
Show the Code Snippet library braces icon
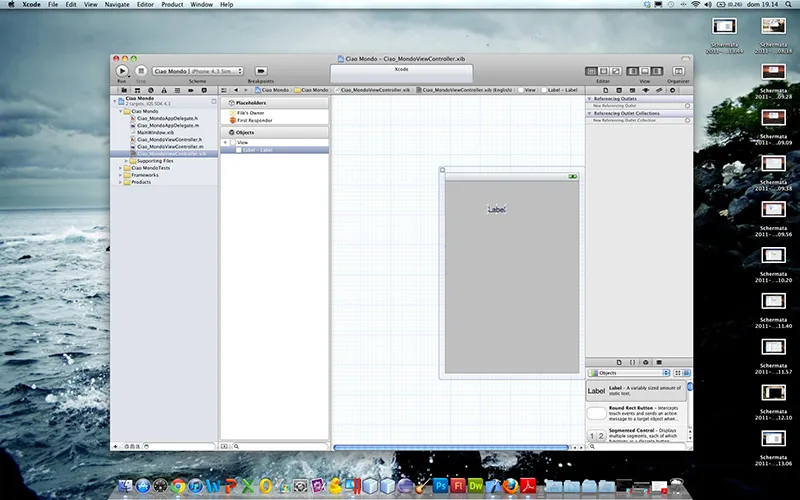[x=633, y=360]
